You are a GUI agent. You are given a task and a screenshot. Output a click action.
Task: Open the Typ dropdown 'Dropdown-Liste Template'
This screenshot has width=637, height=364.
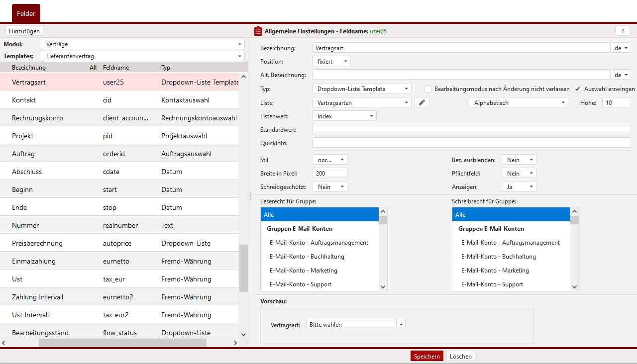(361, 89)
